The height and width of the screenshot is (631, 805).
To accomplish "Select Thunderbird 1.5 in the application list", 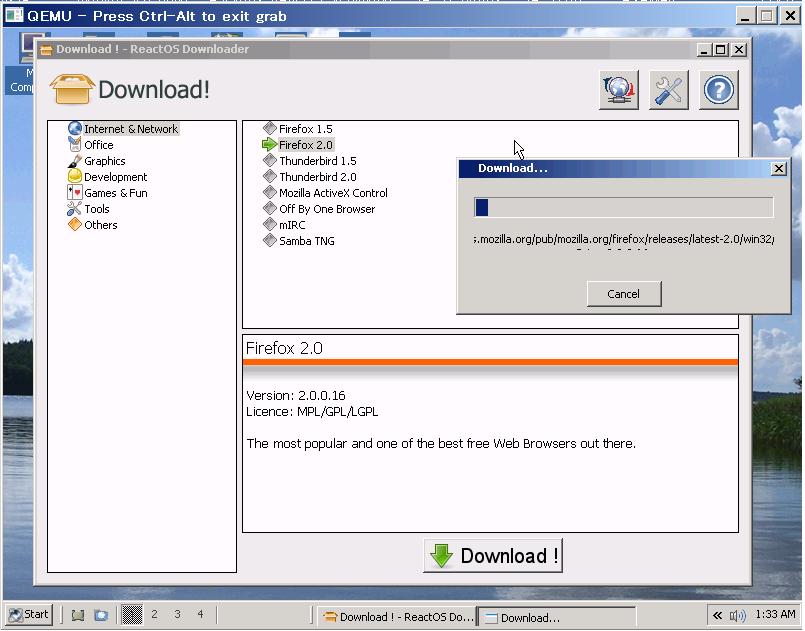I will pyautogui.click(x=317, y=161).
